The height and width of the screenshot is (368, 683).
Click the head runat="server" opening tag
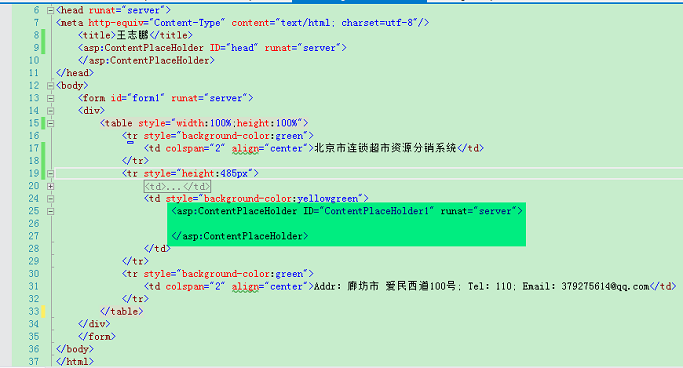pyautogui.click(x=113, y=10)
